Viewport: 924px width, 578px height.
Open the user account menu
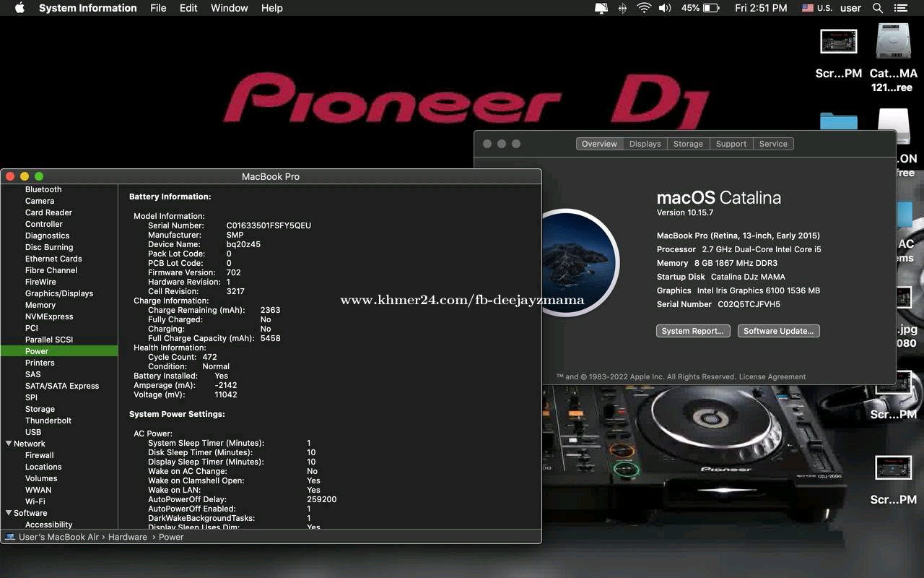click(851, 8)
